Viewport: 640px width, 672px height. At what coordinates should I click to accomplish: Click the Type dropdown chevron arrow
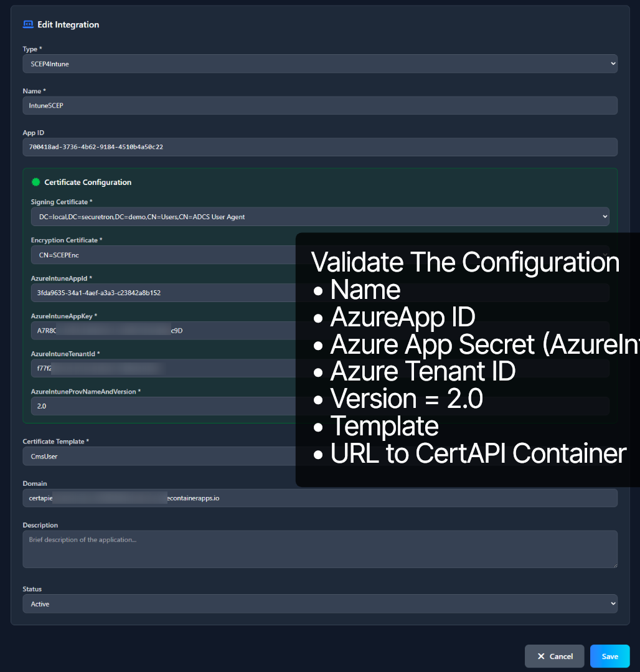click(x=612, y=63)
